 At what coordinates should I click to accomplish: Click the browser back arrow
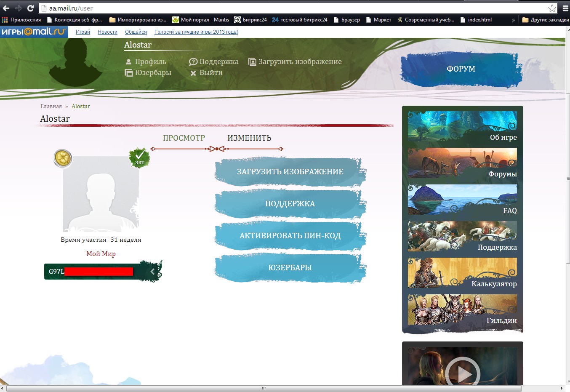(6, 8)
